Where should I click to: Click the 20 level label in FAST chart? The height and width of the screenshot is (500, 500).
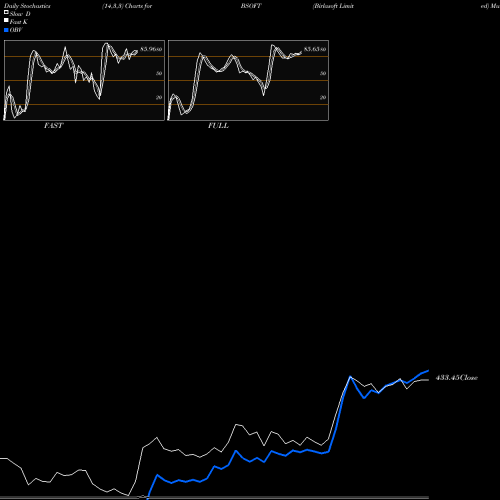[159, 97]
